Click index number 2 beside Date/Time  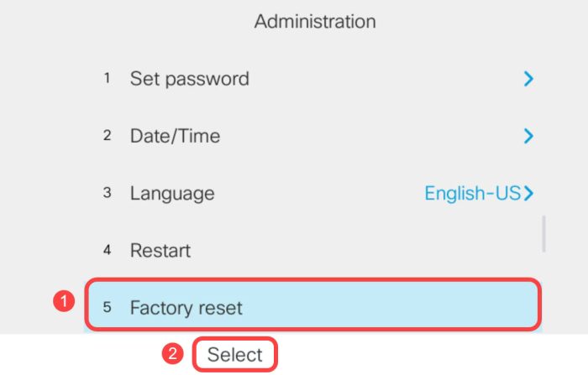point(107,136)
